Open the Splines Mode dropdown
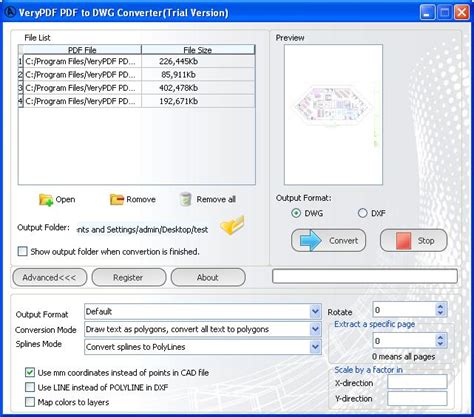The image size is (474, 417). coord(315,347)
